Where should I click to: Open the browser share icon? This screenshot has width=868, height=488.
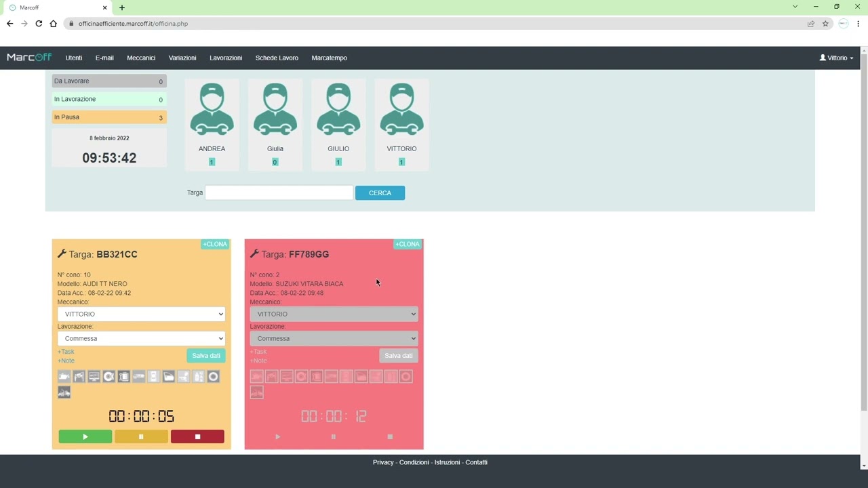[x=810, y=23]
